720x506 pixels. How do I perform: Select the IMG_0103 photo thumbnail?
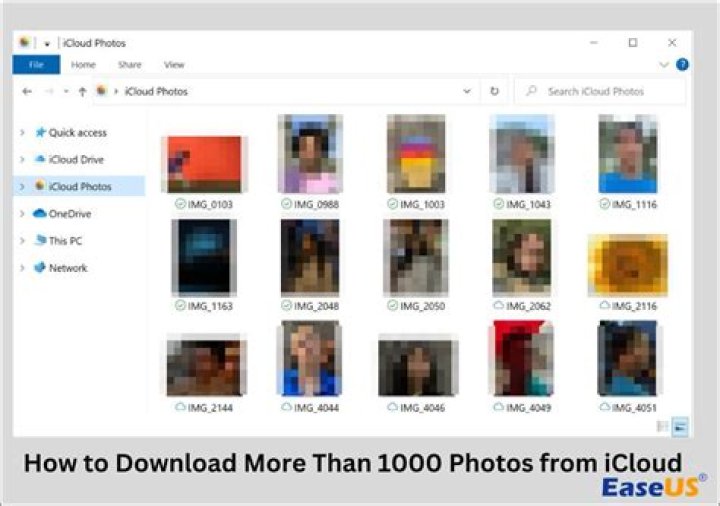[x=205, y=163]
